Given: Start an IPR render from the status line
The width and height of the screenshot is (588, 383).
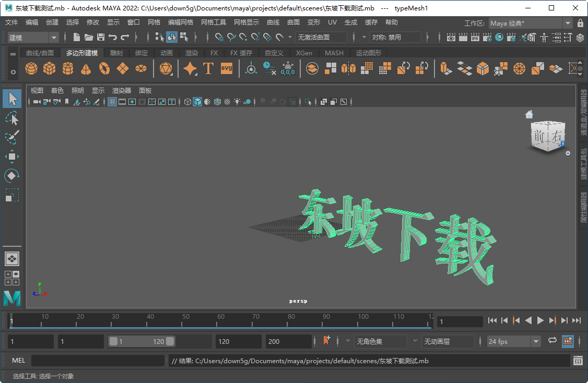Looking at the screenshot, I should pyautogui.click(x=475, y=37).
